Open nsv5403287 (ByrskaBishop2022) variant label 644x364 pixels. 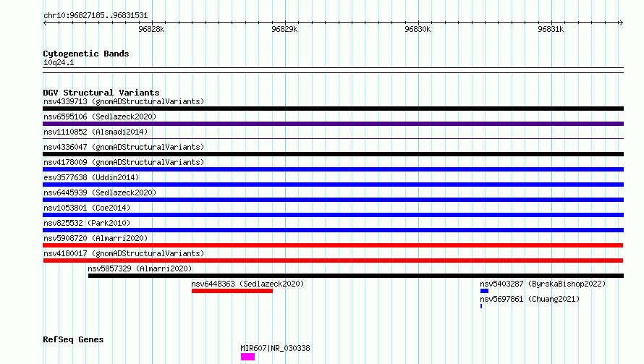click(x=543, y=284)
